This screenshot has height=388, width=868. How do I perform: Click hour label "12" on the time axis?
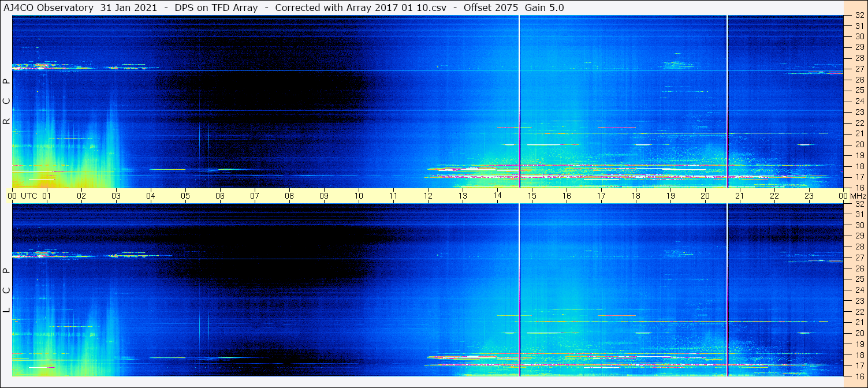click(x=428, y=196)
